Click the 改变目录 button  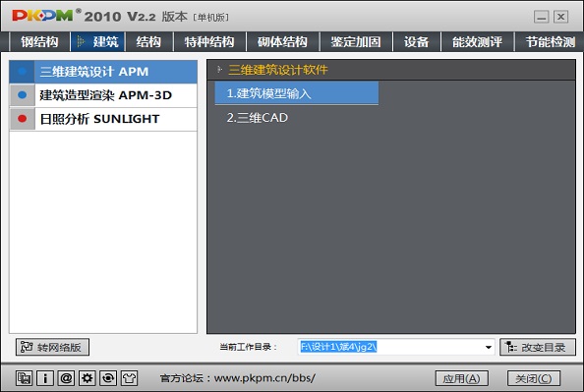coord(538,348)
